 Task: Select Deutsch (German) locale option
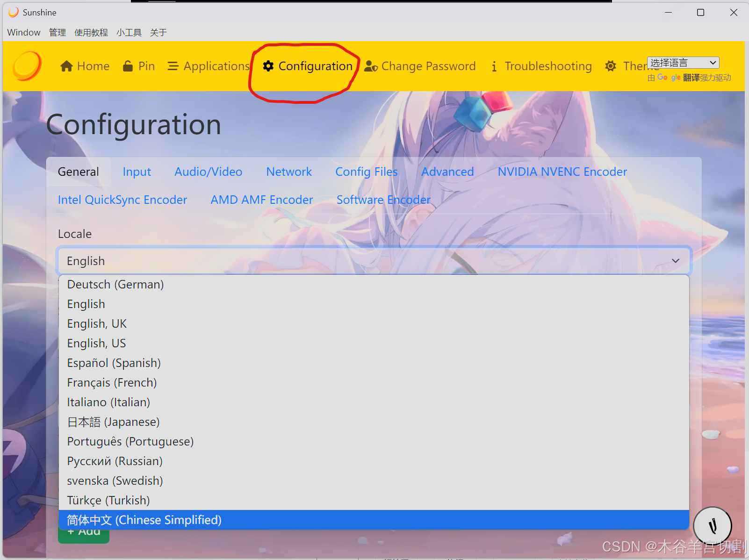point(374,285)
